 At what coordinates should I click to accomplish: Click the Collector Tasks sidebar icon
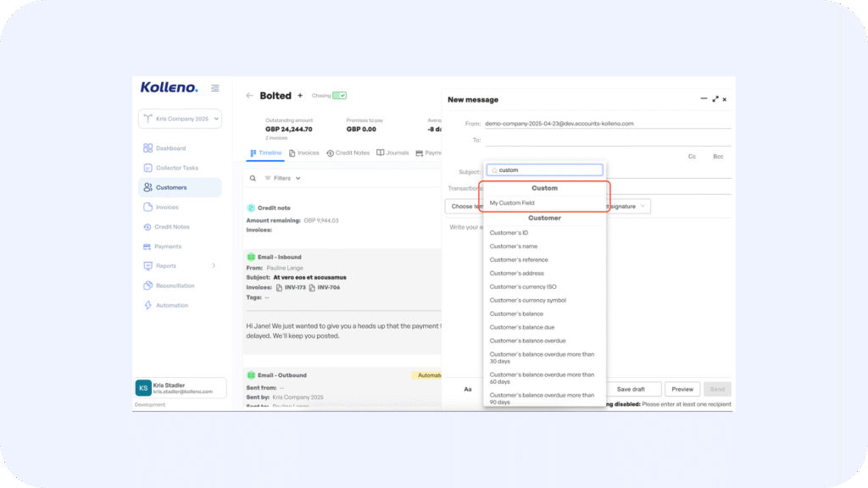point(147,168)
